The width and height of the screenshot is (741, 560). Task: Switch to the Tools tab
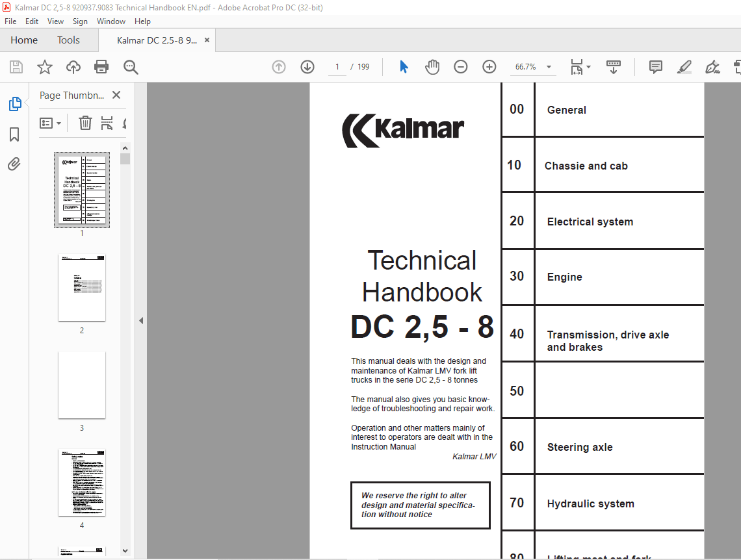tap(68, 40)
